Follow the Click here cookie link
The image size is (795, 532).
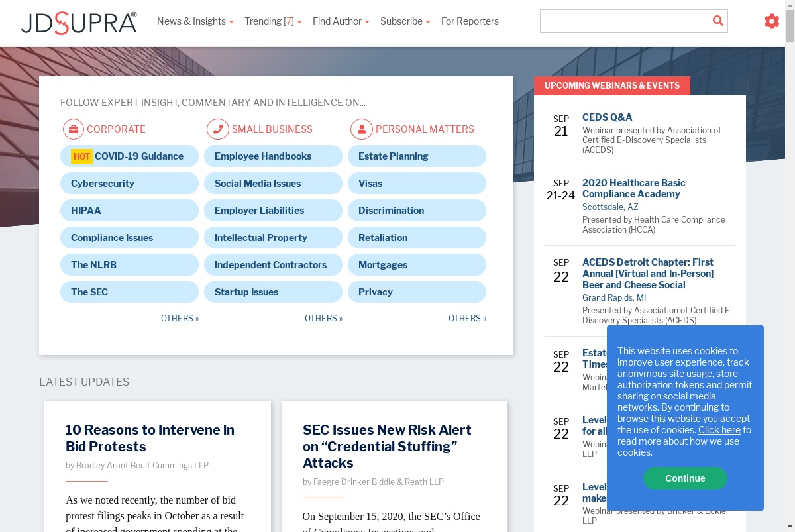click(x=719, y=431)
